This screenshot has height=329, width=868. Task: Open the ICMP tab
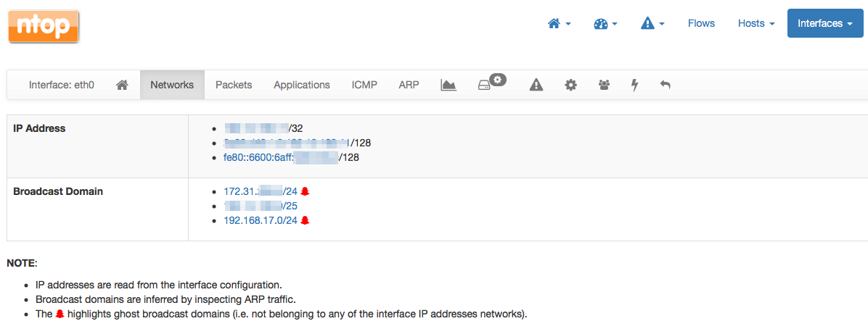click(x=364, y=86)
